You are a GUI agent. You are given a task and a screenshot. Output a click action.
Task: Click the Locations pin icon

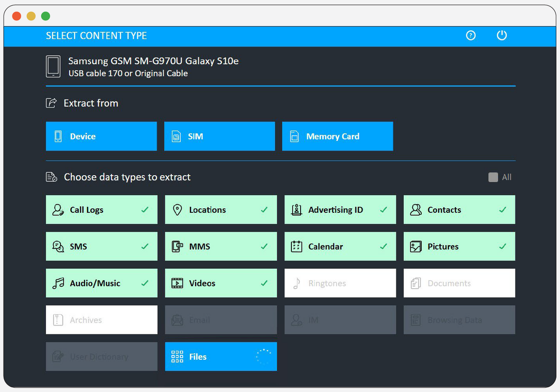177,210
